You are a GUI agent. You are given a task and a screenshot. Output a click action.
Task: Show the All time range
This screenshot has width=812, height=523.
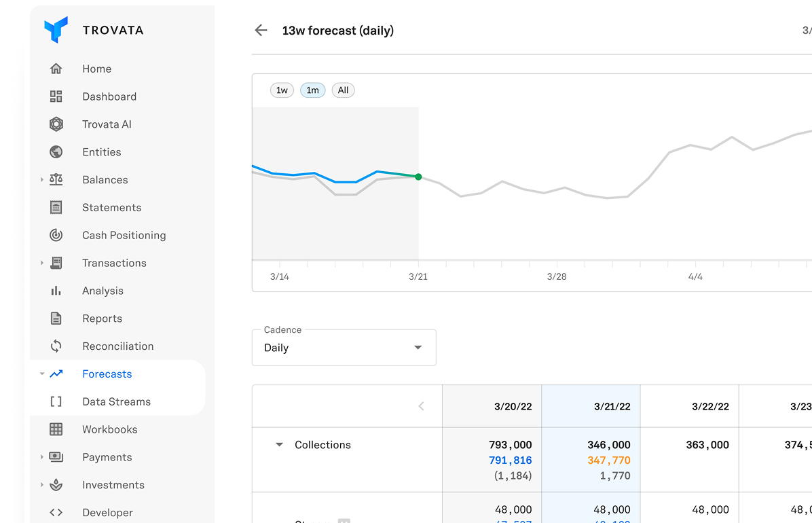(x=343, y=90)
